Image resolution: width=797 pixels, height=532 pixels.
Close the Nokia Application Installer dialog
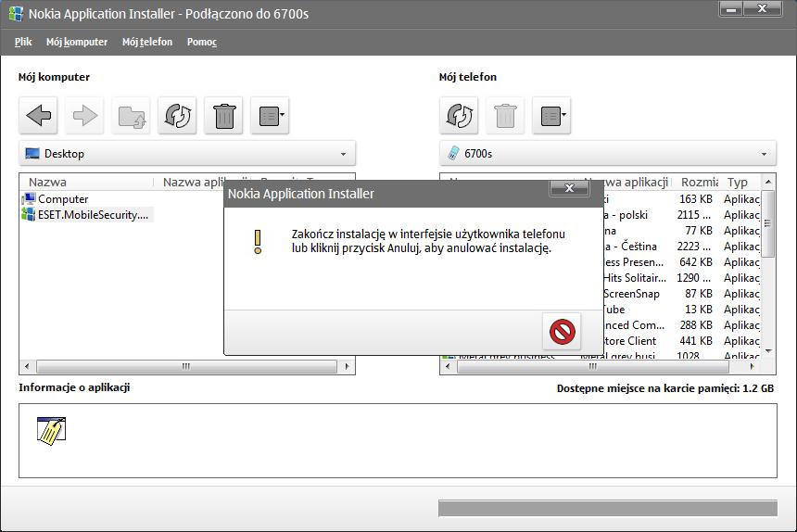pos(569,188)
